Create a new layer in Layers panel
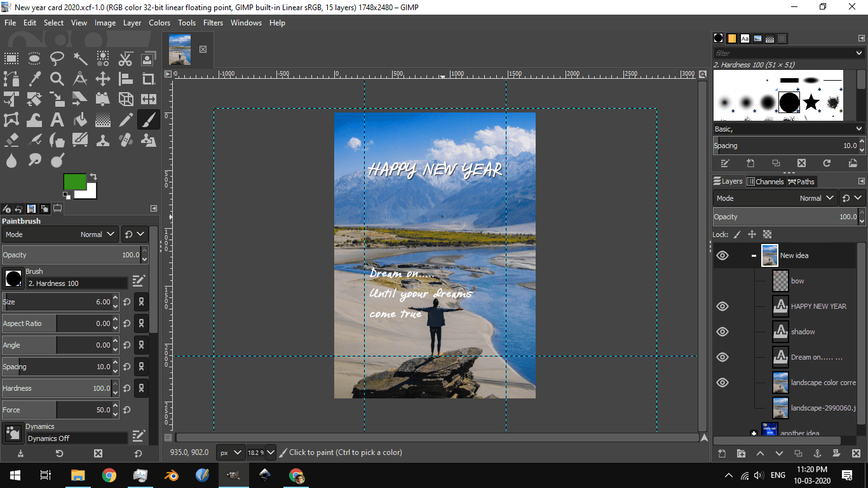868x488 pixels. click(x=722, y=454)
